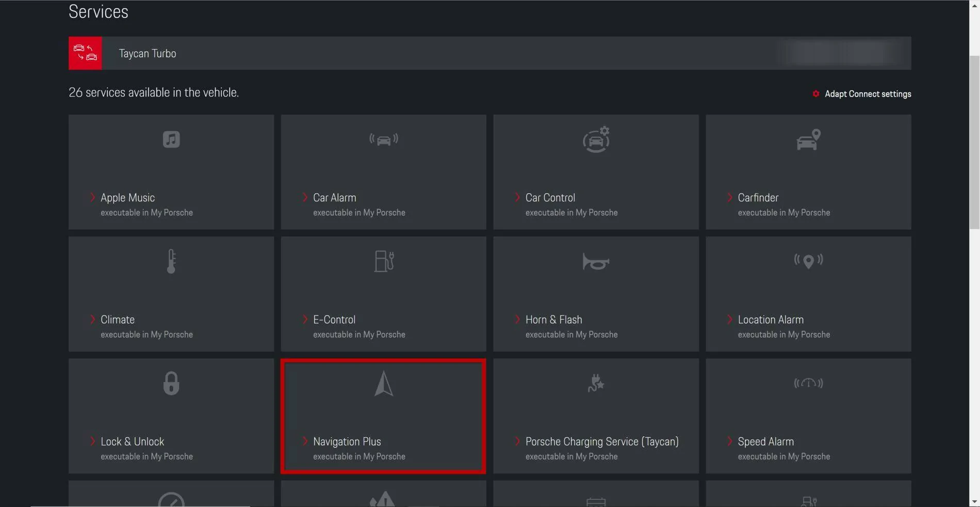Open the Car Alarm service

tap(384, 172)
